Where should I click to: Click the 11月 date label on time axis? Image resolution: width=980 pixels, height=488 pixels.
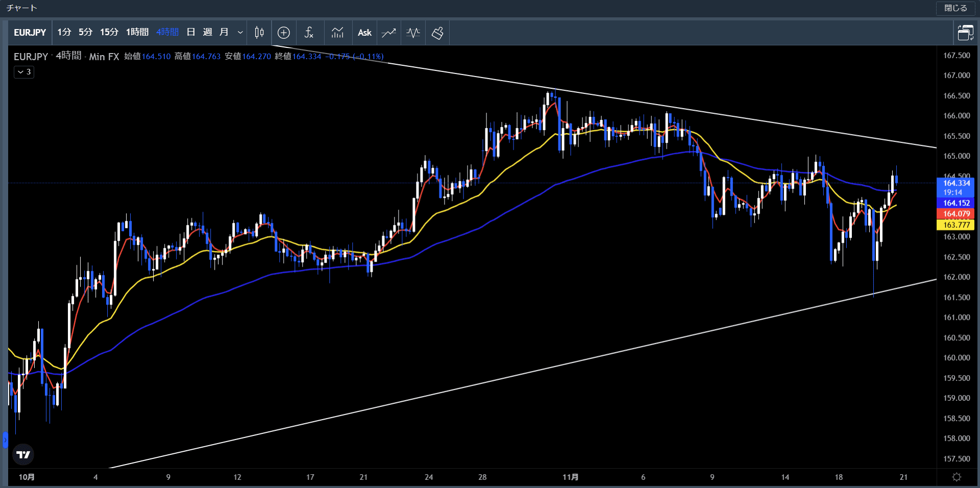point(571,477)
